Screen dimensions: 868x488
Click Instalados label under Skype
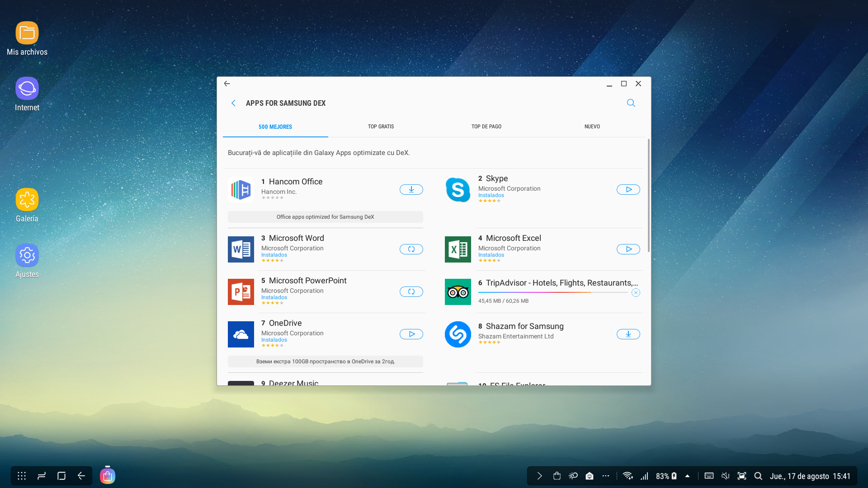491,196
